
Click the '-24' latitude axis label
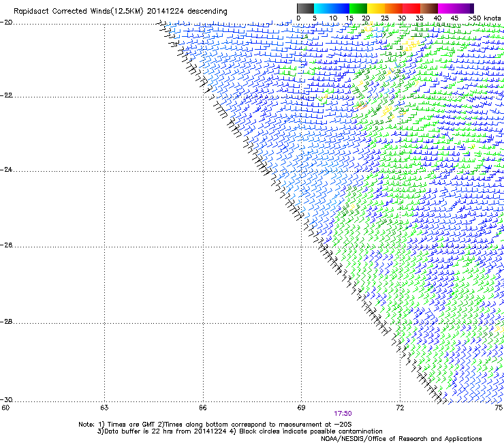tap(6, 170)
